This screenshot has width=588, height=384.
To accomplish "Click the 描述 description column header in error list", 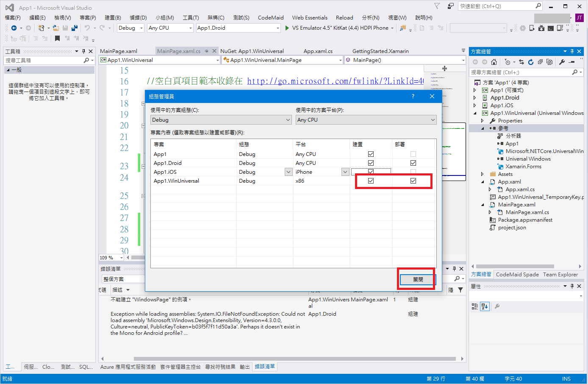I will click(121, 290).
